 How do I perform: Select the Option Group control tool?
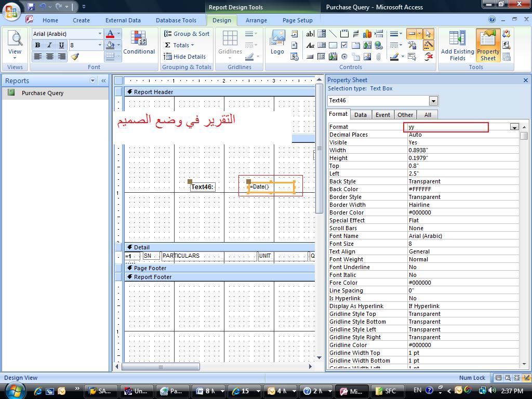coord(344,34)
